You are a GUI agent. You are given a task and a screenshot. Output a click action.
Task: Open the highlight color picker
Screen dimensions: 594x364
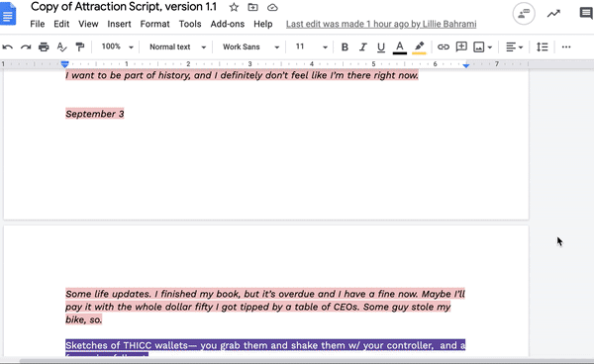[419, 47]
